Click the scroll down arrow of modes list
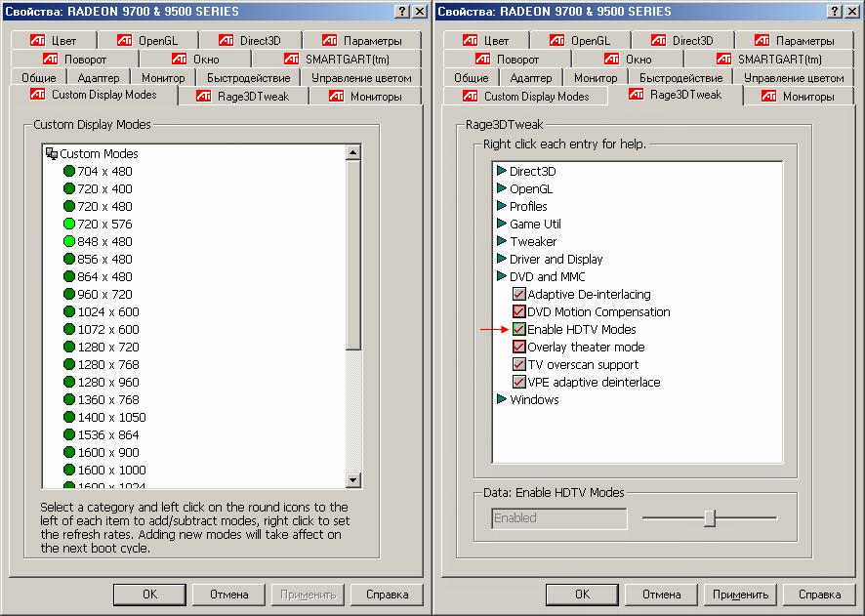The width and height of the screenshot is (865, 616). (353, 480)
